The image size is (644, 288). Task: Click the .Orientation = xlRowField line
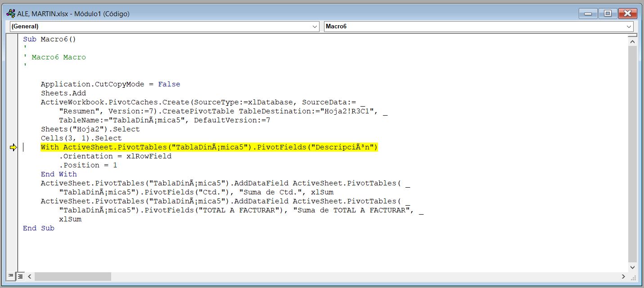coord(106,156)
